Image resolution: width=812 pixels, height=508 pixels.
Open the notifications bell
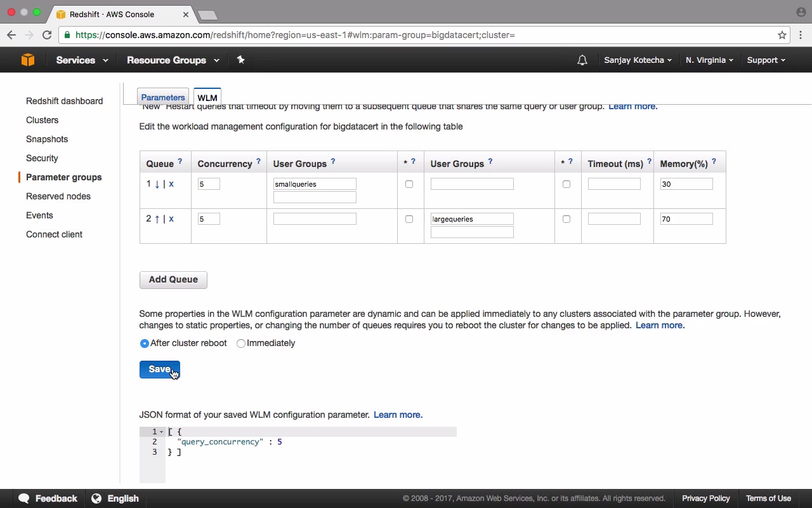pyautogui.click(x=582, y=60)
